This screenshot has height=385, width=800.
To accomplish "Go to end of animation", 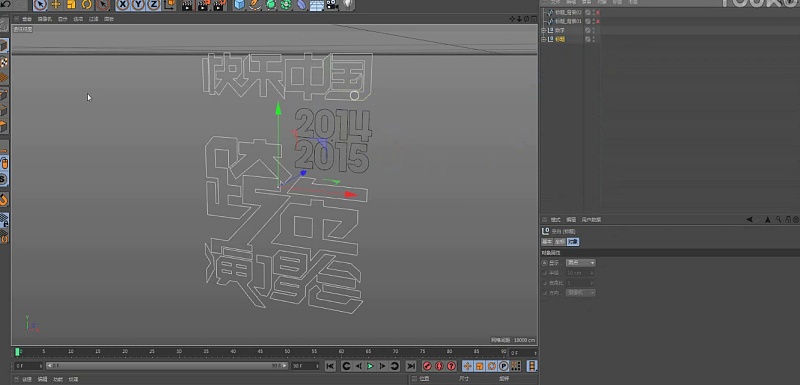I will [410, 366].
